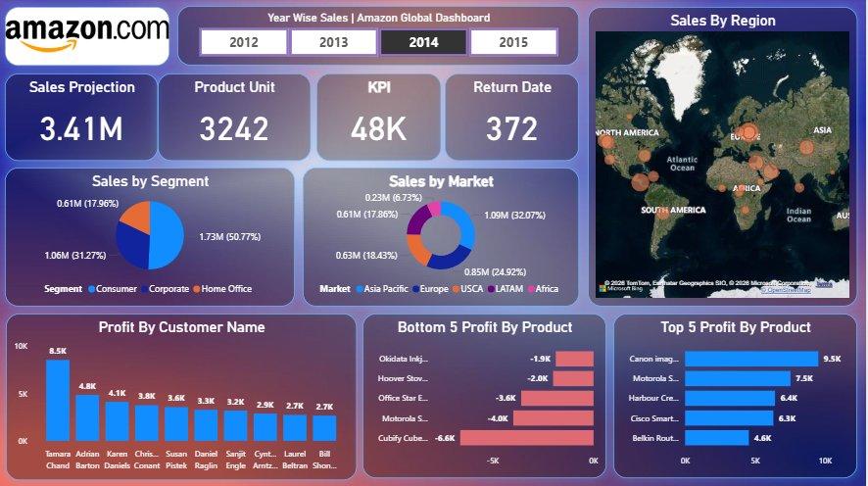Click the highlighted 2014 year slicer
Viewport: 868px width, 486px height.
[x=423, y=42]
